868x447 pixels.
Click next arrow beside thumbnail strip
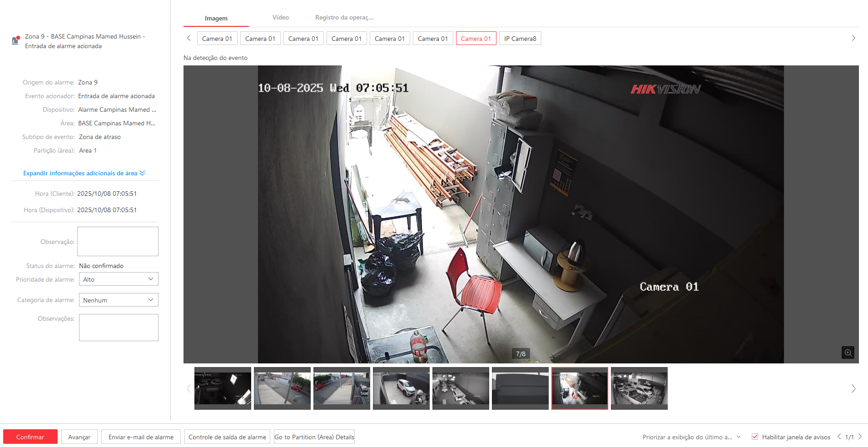[x=853, y=388]
